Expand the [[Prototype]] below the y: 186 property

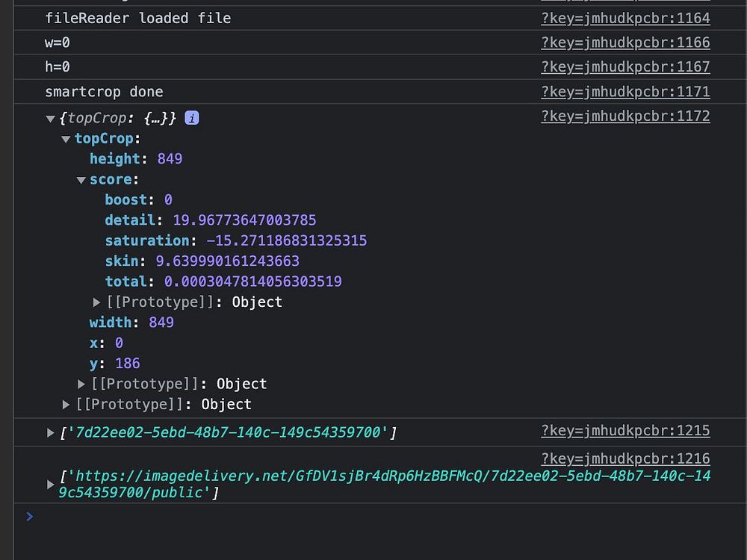pos(81,385)
